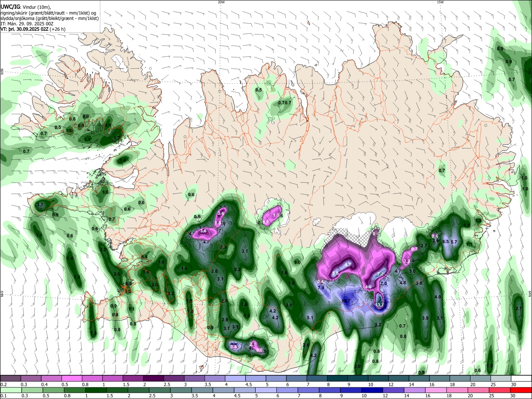Image resolution: width=532 pixels, height=399 pixels.
Task: Select the 'VT: þri. 30.09.2025 02Z (+26 h)' line
Action: [x=33, y=29]
